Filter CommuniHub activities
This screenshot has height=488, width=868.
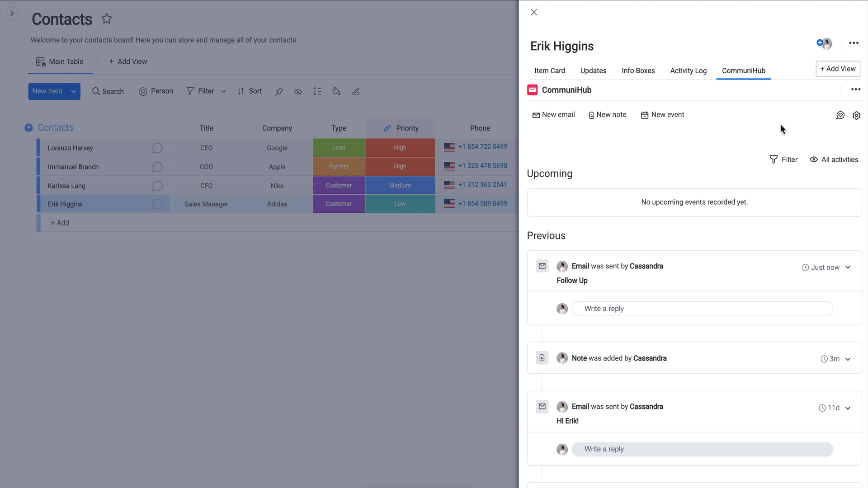(x=783, y=160)
